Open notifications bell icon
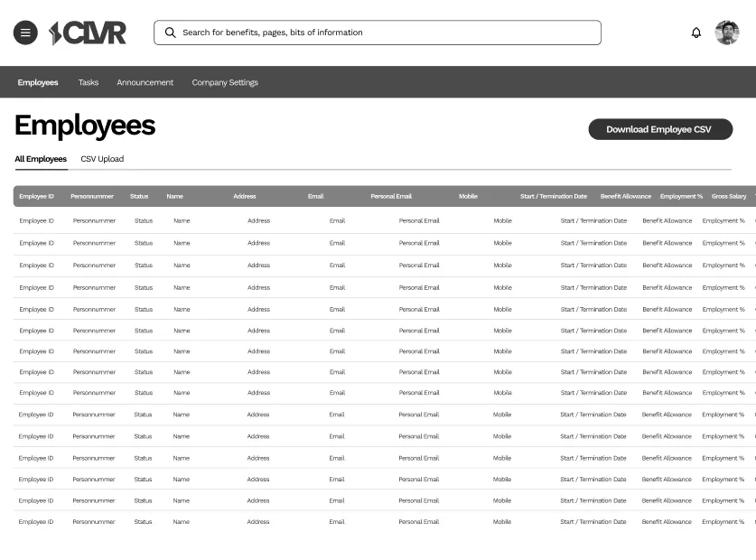The image size is (756, 560). click(x=695, y=33)
